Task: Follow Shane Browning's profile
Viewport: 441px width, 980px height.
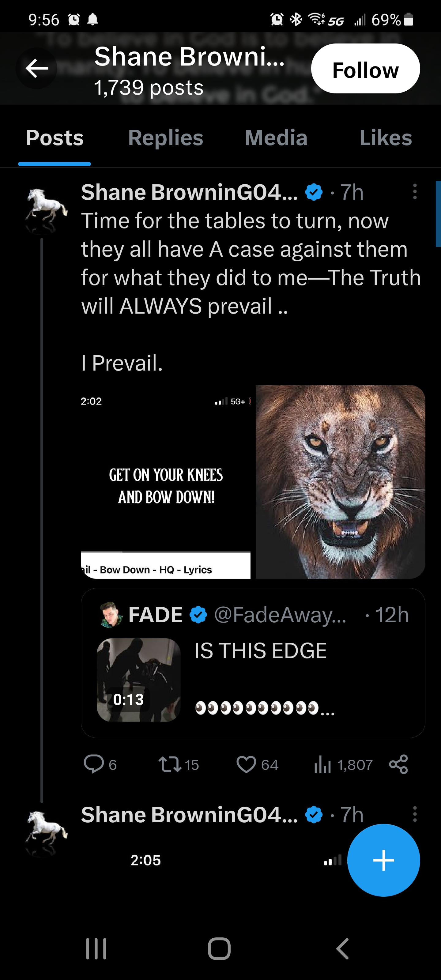Action: click(x=365, y=69)
